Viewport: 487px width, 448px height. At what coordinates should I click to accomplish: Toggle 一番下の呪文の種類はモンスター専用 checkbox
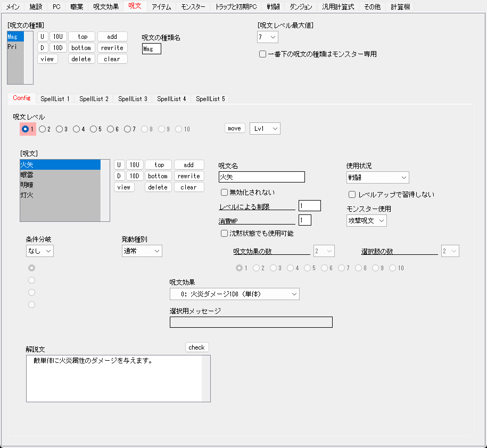click(262, 54)
